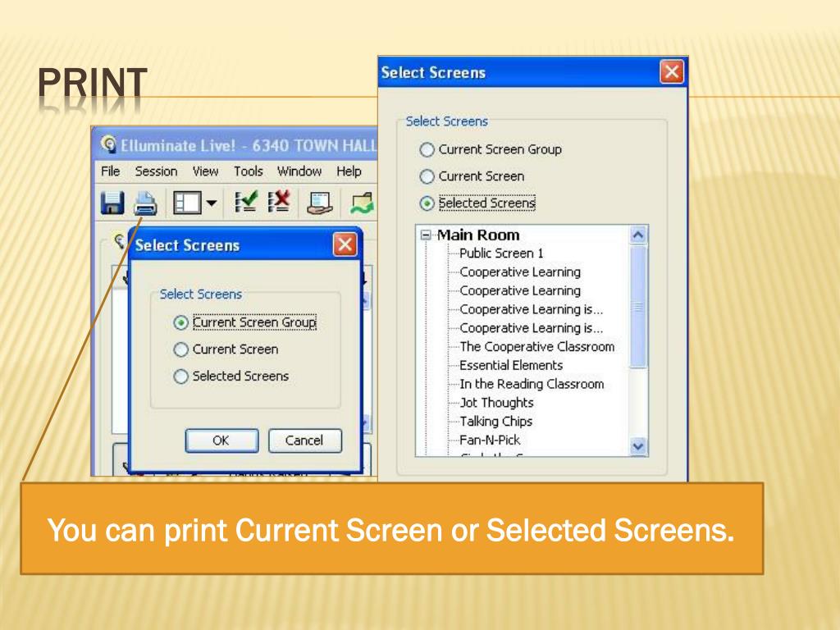Open the Session menu
The image size is (840, 630).
(x=156, y=171)
